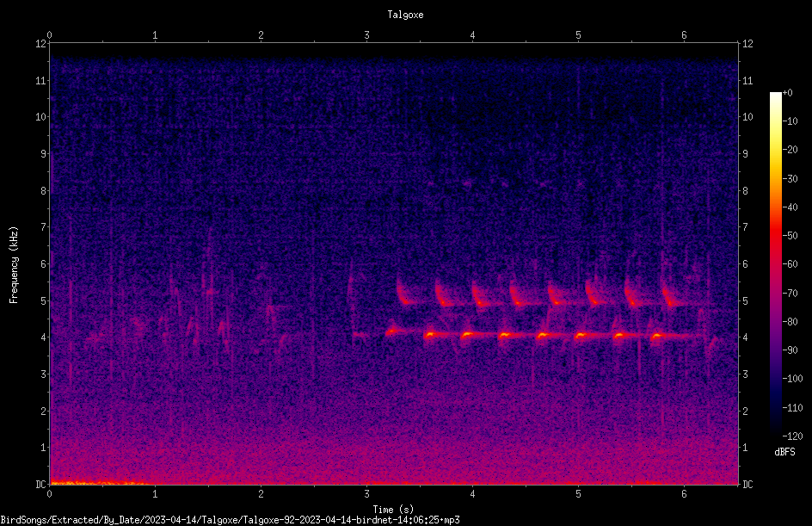
Task: Click the file path text at bottom
Action: (230, 520)
